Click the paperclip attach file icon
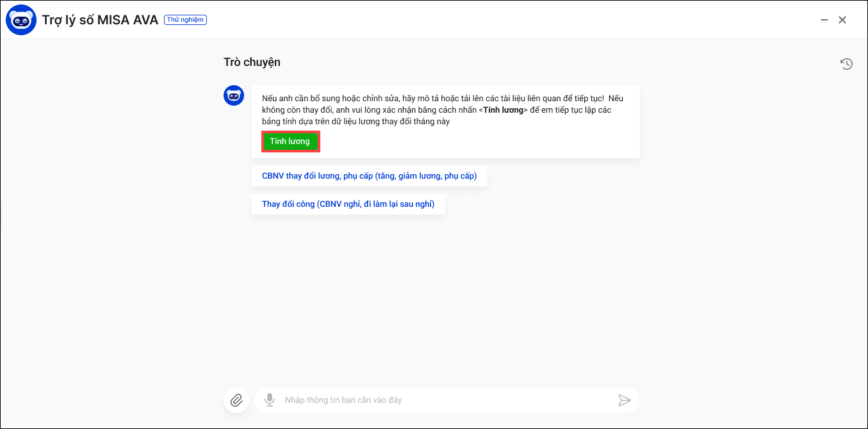Viewport: 868px width, 429px height. click(x=236, y=400)
